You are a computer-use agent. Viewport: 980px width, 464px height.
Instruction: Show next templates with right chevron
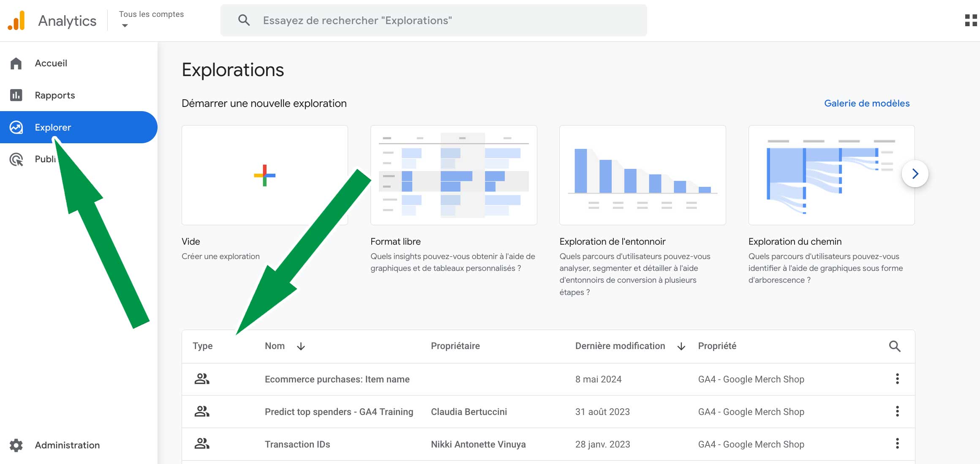point(915,174)
